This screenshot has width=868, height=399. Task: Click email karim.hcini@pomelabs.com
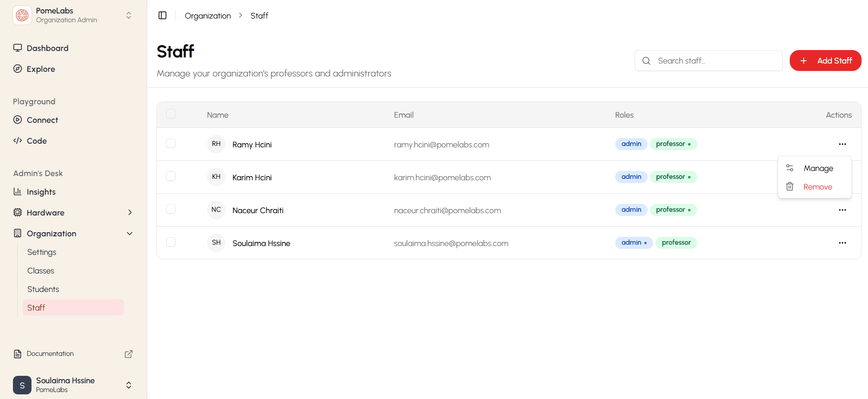[443, 177]
